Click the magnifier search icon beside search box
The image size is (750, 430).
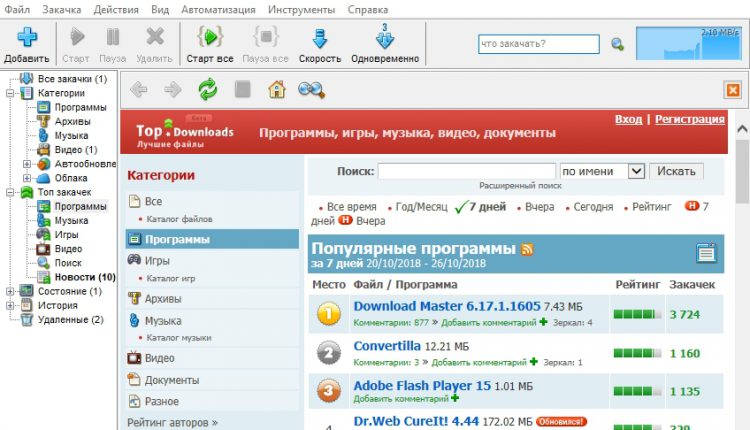click(617, 44)
